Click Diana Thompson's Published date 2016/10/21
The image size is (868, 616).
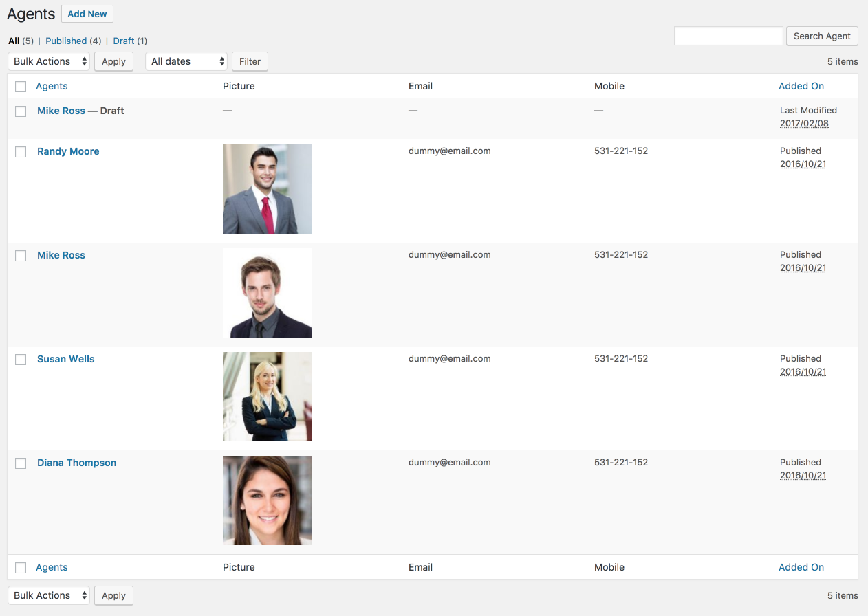point(803,475)
